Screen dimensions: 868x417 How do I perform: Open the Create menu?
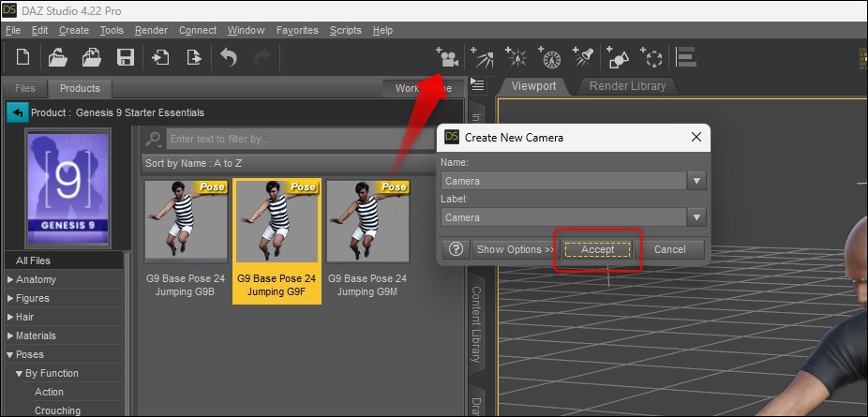[74, 30]
